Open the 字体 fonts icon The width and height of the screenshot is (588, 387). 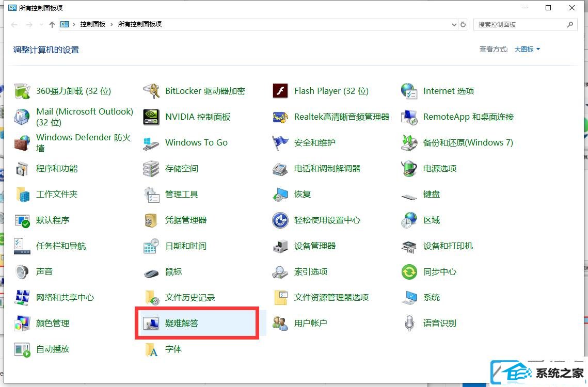[151, 349]
